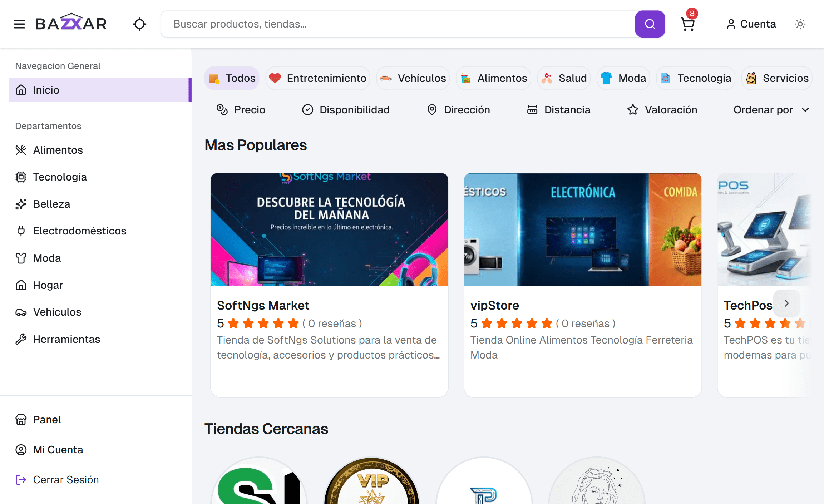Click Cerrar Sesión to log out
This screenshot has height=504, width=824.
[66, 480]
